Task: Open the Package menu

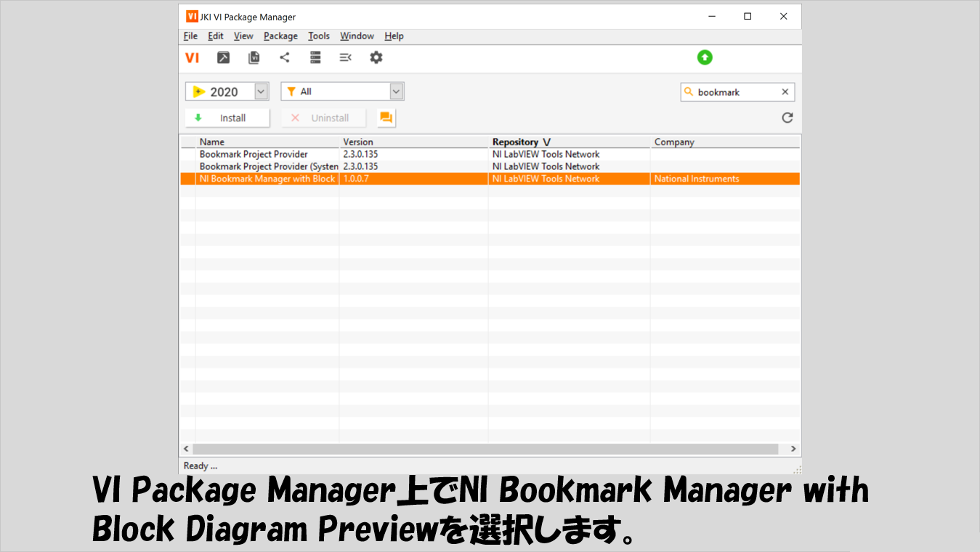Action: click(x=280, y=36)
